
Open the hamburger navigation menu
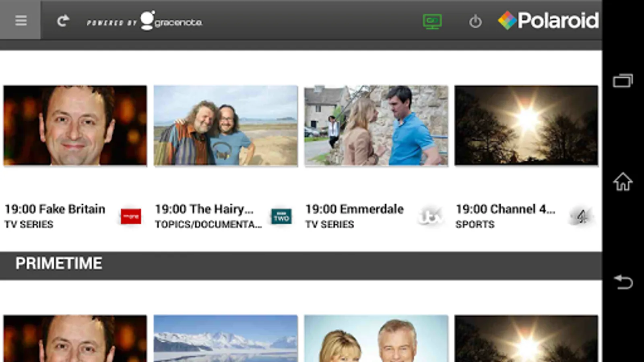coord(21,20)
